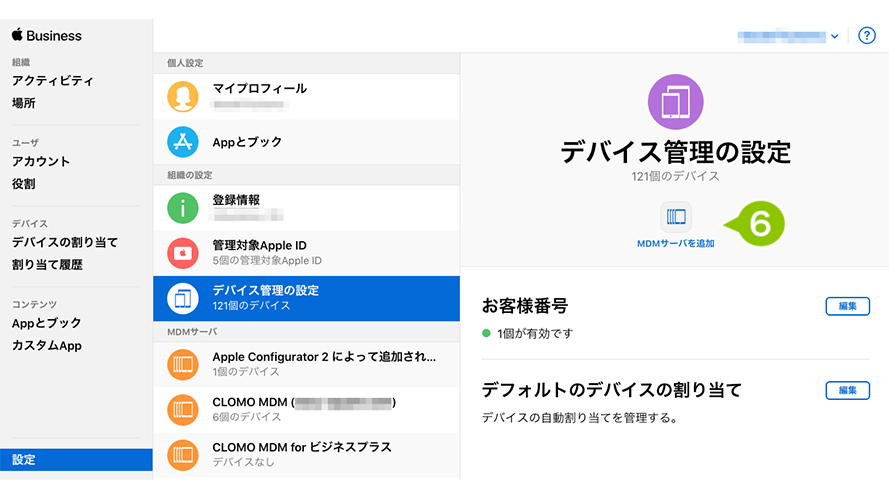The width and height of the screenshot is (889, 500).
Task: Click the 6個のデバイス text under CLOMO MDM
Action: pyautogui.click(x=247, y=417)
